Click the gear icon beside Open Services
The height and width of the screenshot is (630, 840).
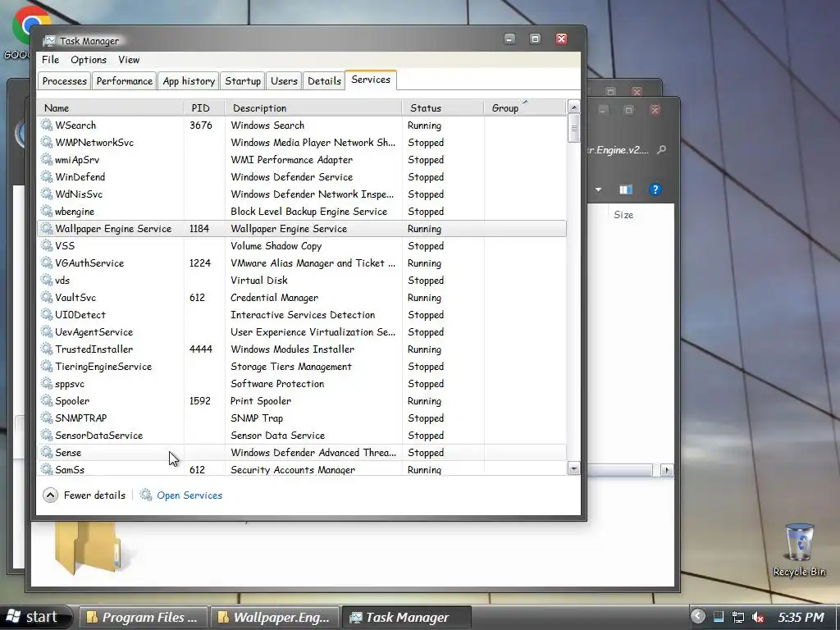pos(146,495)
